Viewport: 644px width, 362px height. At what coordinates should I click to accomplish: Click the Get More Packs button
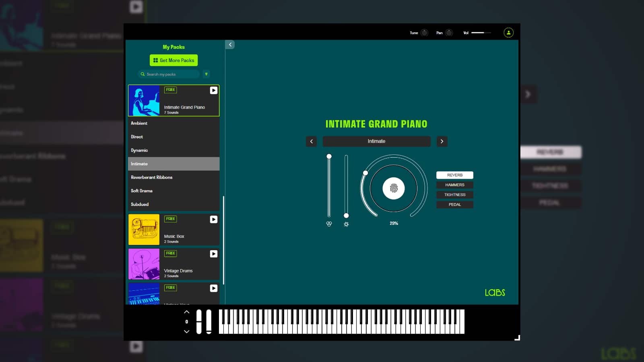point(173,60)
